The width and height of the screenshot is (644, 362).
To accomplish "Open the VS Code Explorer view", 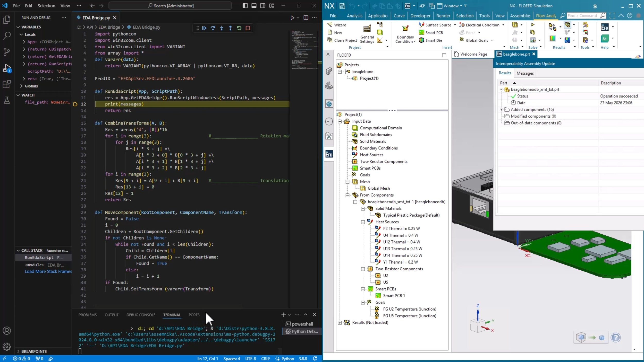I will pyautogui.click(x=7, y=20).
